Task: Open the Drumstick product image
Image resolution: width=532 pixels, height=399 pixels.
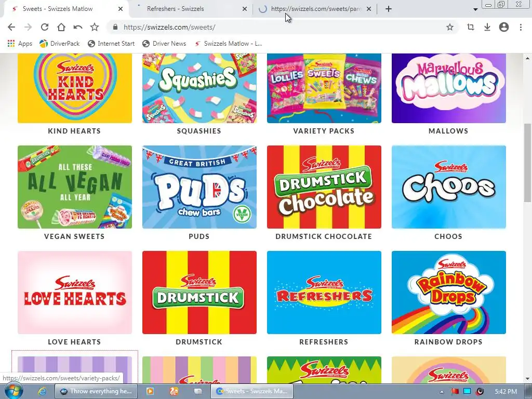Action: [199, 292]
